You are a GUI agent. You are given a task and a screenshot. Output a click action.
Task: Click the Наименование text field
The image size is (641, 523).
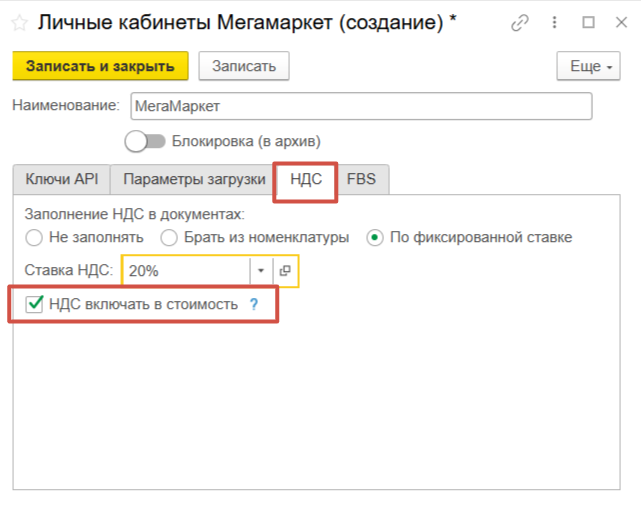(x=359, y=105)
